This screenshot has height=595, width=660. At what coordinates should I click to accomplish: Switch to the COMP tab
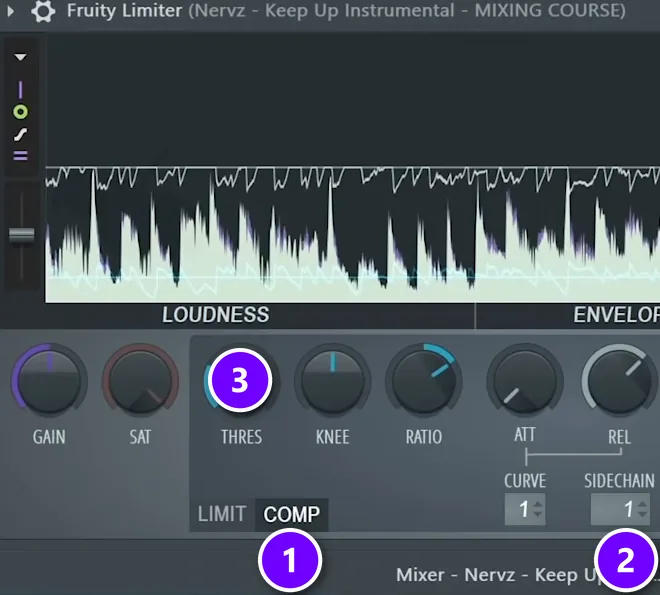[291, 514]
